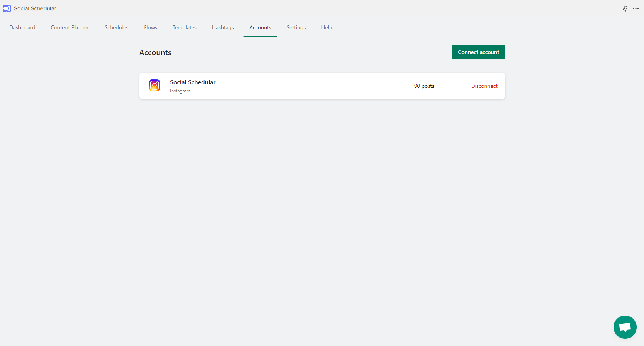Screen dimensions: 644x346
Task: Select the Flows tab
Action: 150,27
